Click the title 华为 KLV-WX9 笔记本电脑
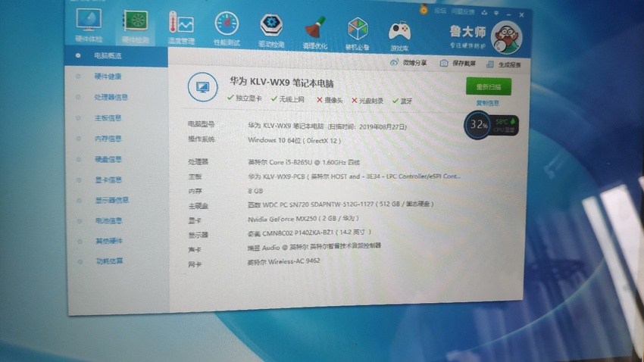This screenshot has width=644, height=362. (281, 83)
